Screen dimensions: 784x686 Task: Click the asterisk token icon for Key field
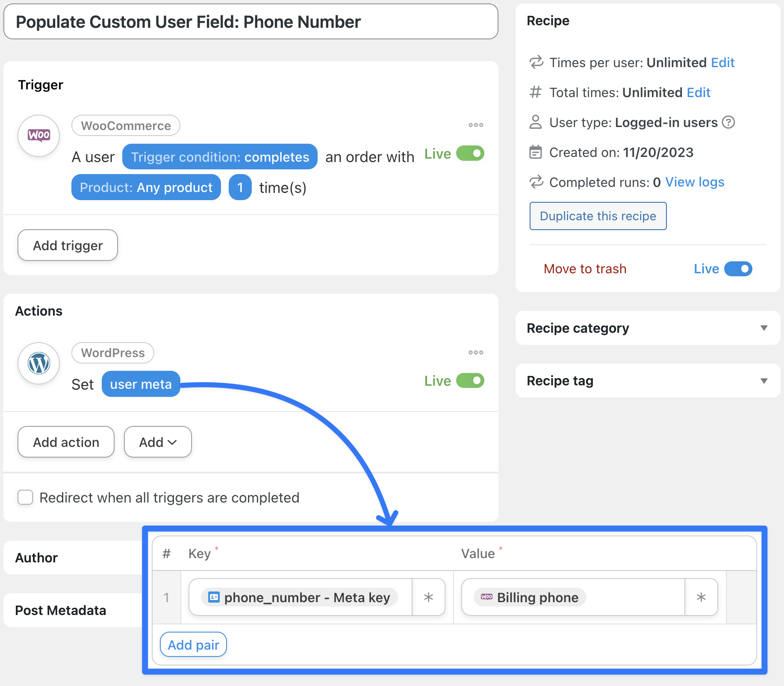[428, 597]
